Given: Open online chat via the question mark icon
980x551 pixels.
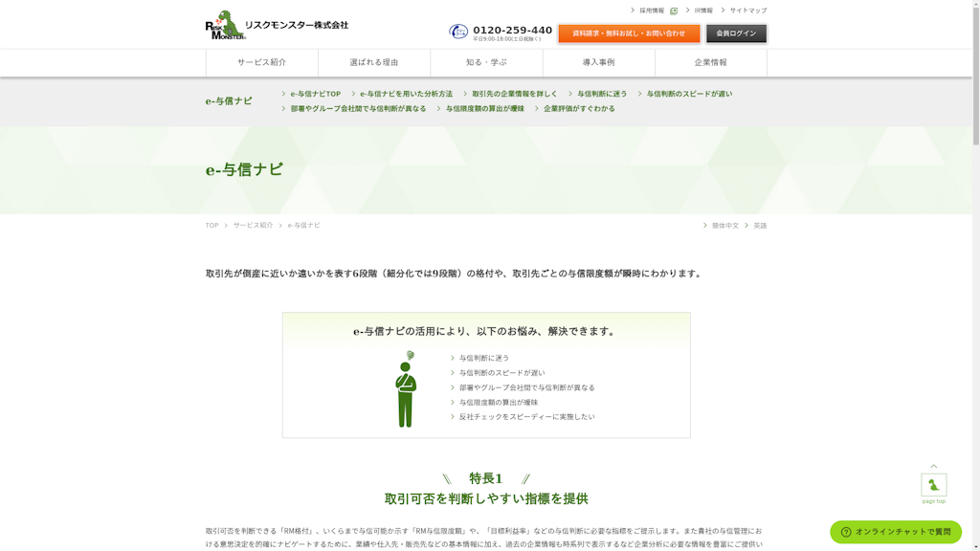Looking at the screenshot, I should 847,530.
